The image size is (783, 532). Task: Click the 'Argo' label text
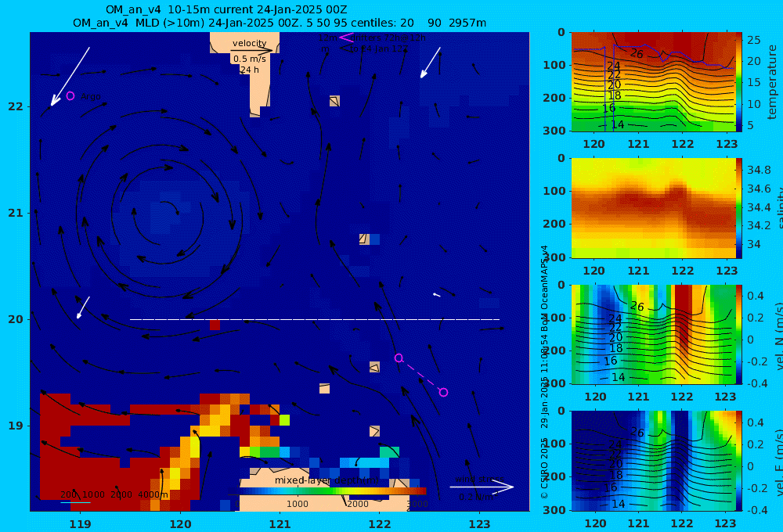90,96
